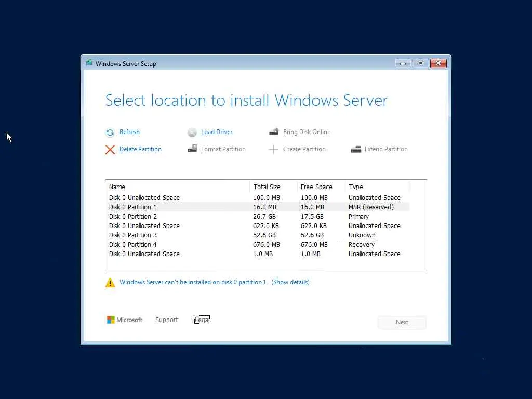
Task: Select the Disk 0 Partition 4 row
Action: point(258,245)
